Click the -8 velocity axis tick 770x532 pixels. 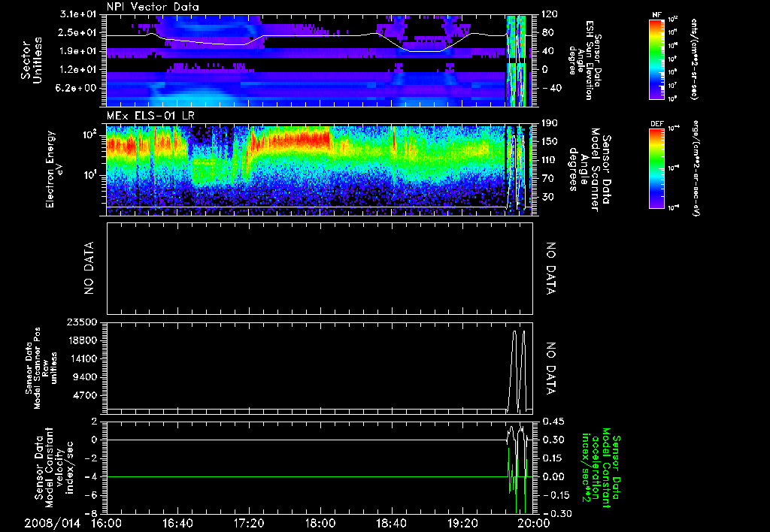tap(91, 513)
